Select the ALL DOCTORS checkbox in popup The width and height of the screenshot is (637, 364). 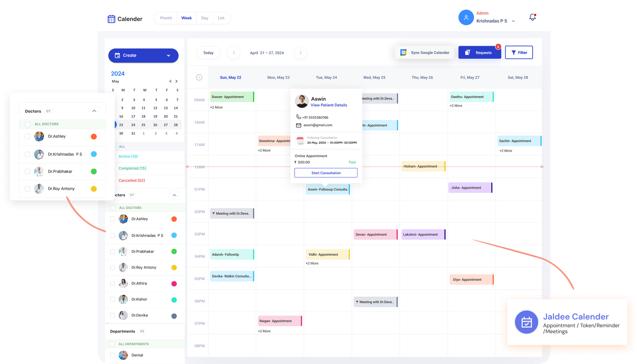pyautogui.click(x=27, y=124)
